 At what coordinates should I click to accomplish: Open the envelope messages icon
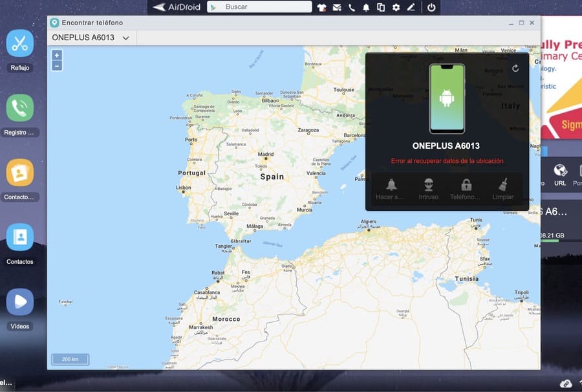click(x=337, y=7)
